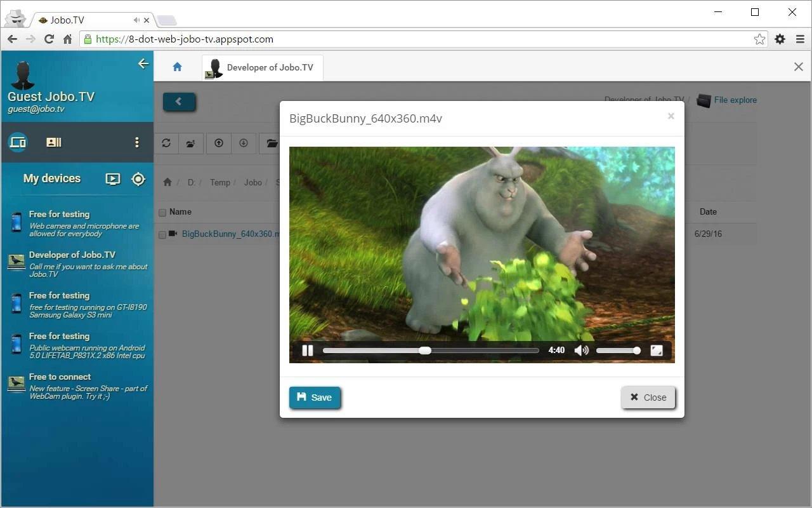Open the Chrome hamburger menu
This screenshot has width=812, height=508.
click(800, 39)
